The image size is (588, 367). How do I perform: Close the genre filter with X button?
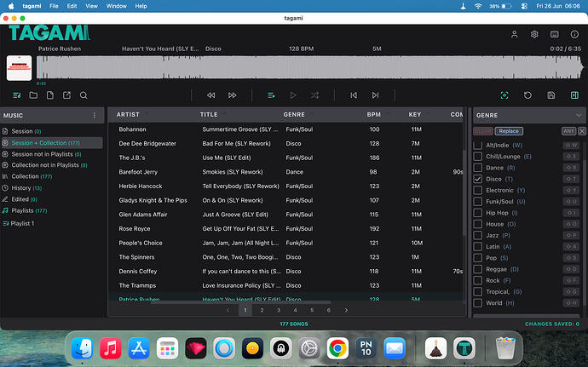click(x=582, y=131)
